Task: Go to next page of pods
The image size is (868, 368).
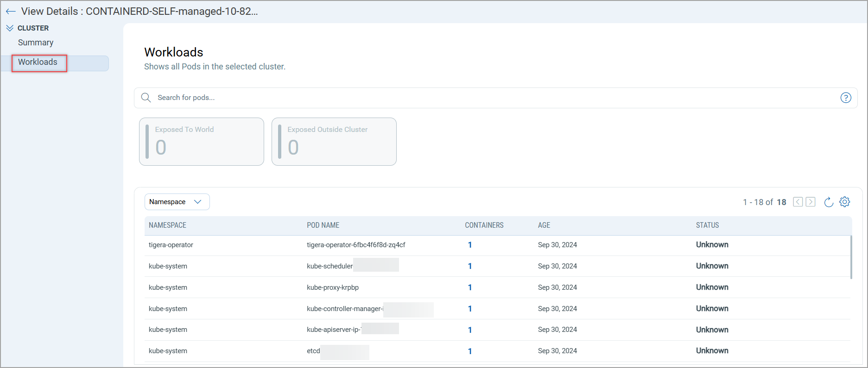Action: coord(811,202)
